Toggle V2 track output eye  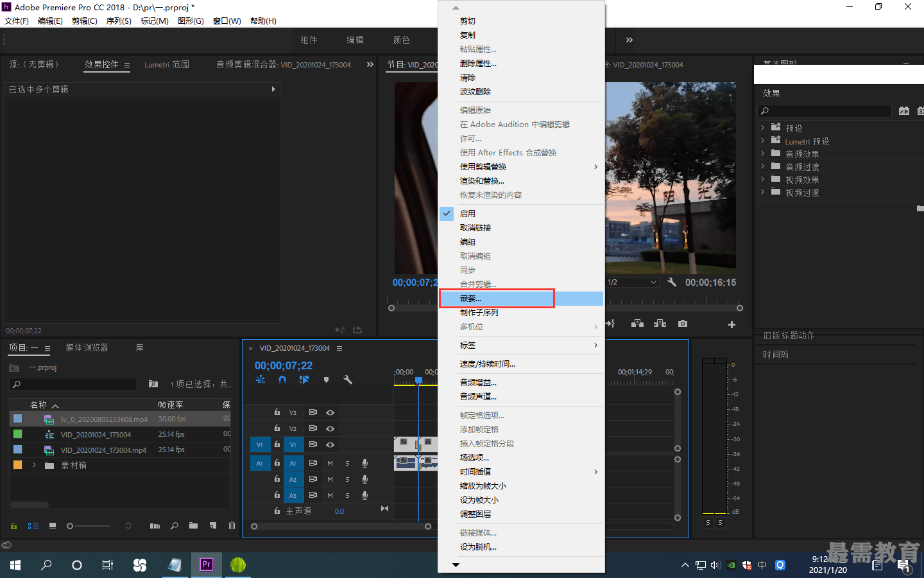330,428
